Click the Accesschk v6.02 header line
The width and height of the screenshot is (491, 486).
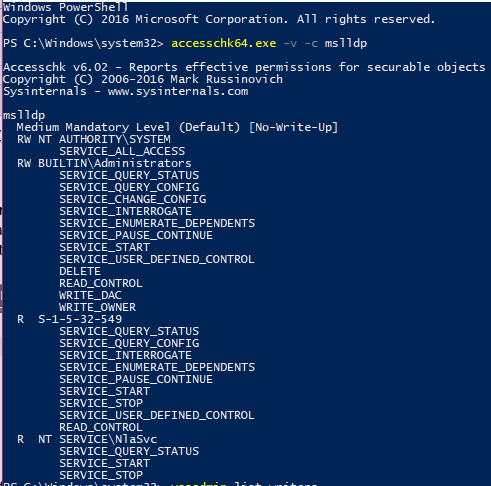[x=244, y=67]
